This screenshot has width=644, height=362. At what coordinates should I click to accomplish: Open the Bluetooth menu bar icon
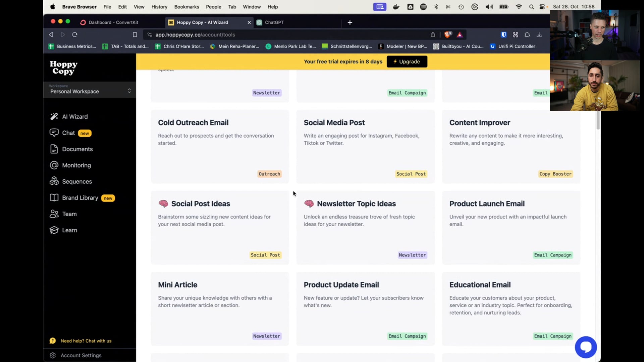[x=436, y=7]
